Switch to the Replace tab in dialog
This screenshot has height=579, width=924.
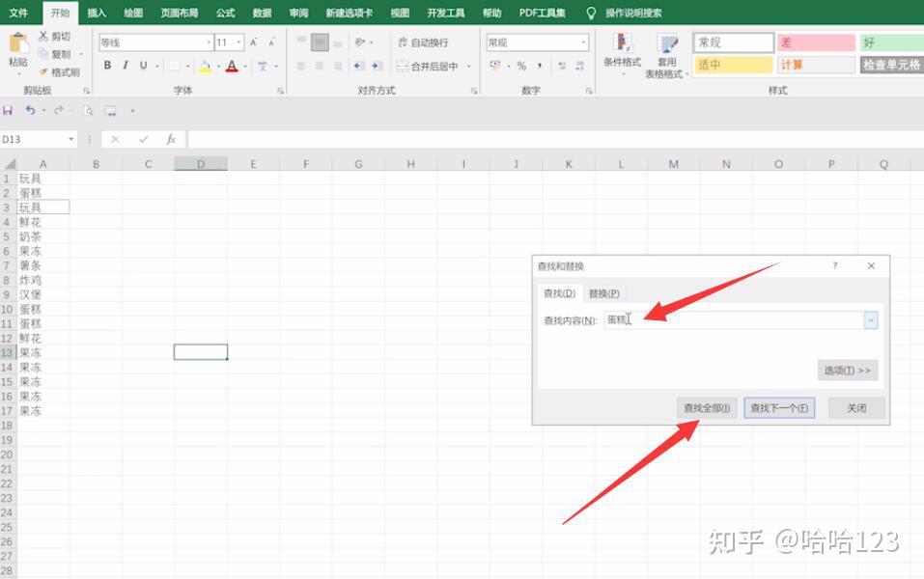[604, 293]
